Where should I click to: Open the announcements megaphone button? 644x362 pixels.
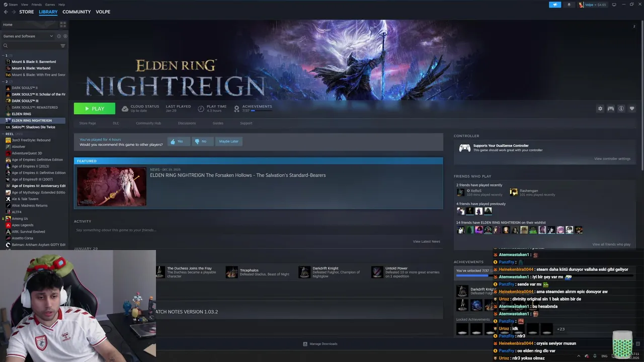pos(554,5)
